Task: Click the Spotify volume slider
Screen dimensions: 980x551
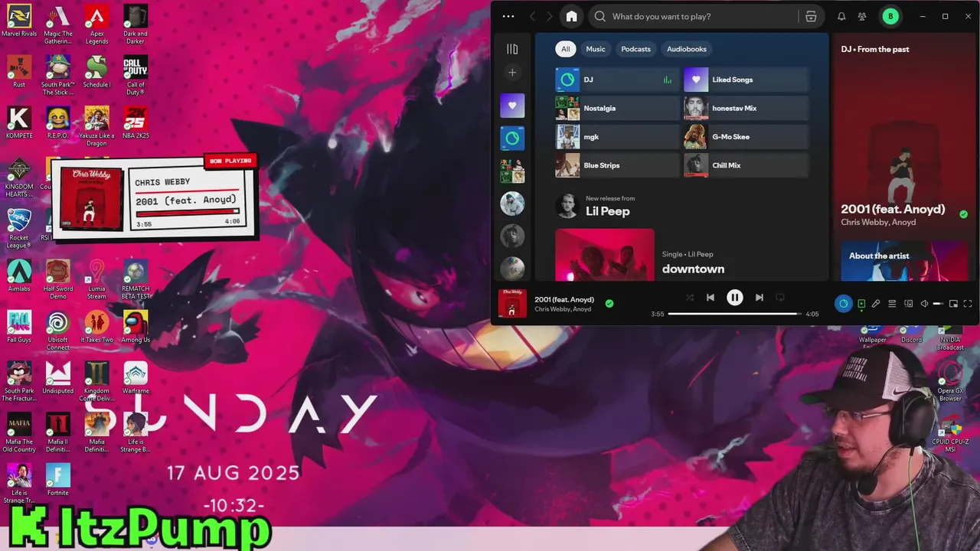Action: [x=938, y=304]
